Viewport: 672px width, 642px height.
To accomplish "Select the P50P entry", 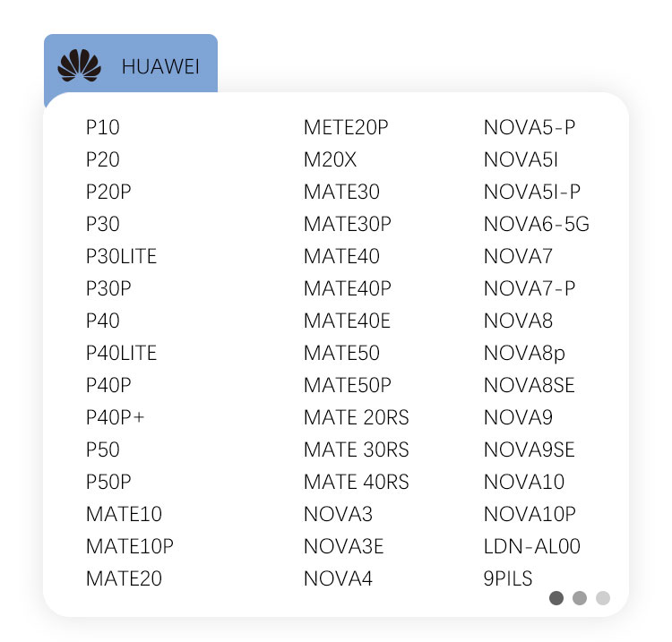I will 108,483.
